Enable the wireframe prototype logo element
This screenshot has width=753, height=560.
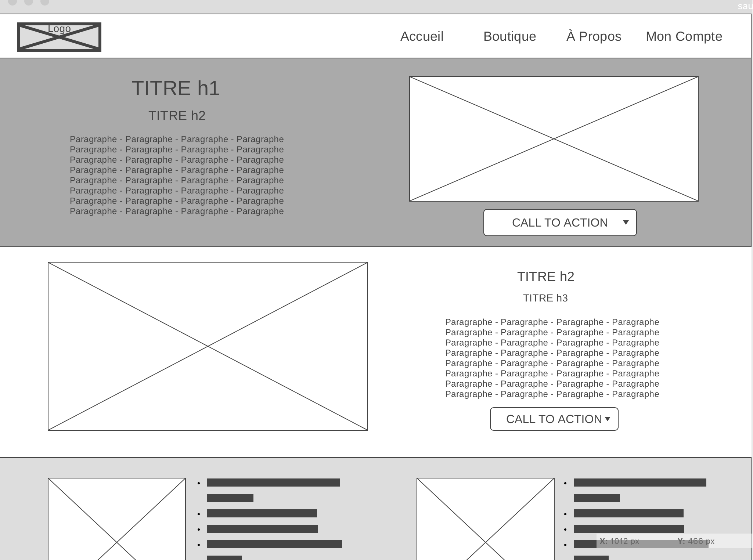coord(59,36)
